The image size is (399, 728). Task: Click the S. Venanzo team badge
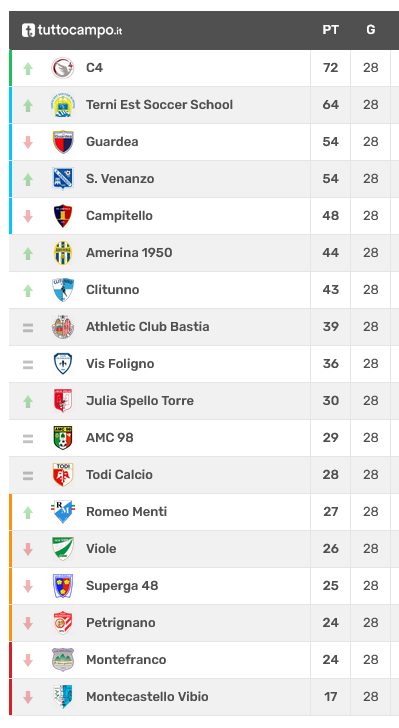point(63,179)
